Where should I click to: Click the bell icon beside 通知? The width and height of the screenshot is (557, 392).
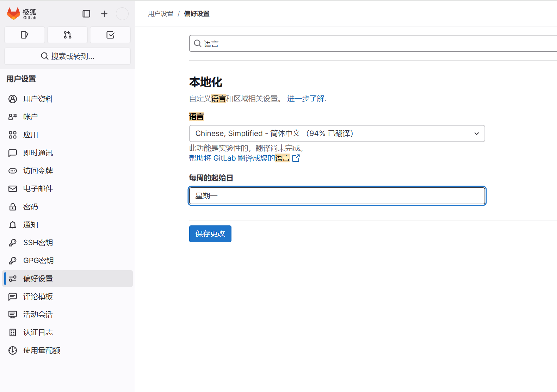[13, 225]
